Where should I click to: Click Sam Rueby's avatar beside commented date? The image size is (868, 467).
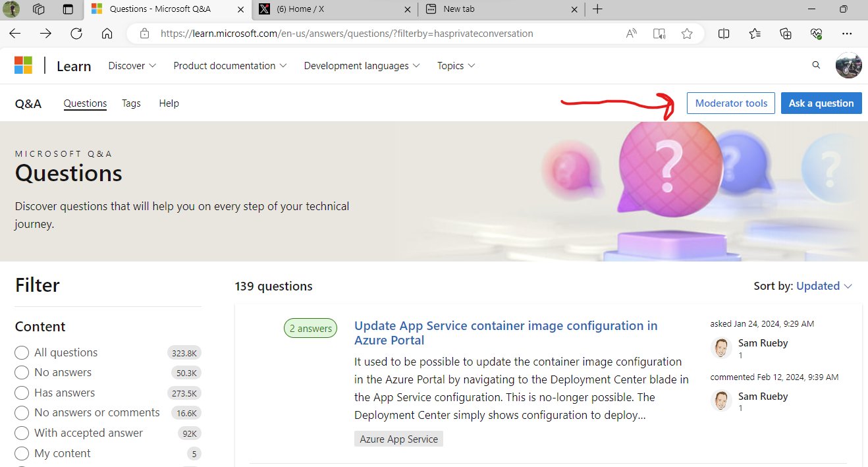click(x=721, y=400)
